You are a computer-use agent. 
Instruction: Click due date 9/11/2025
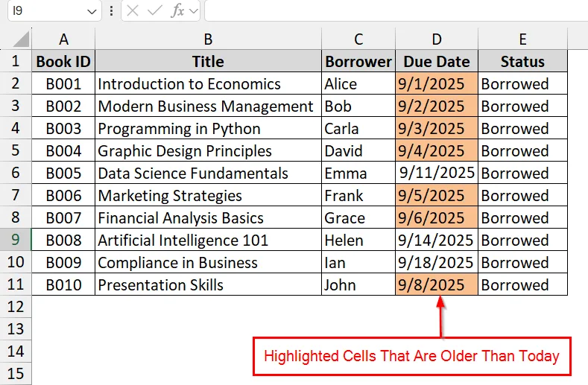coord(437,173)
